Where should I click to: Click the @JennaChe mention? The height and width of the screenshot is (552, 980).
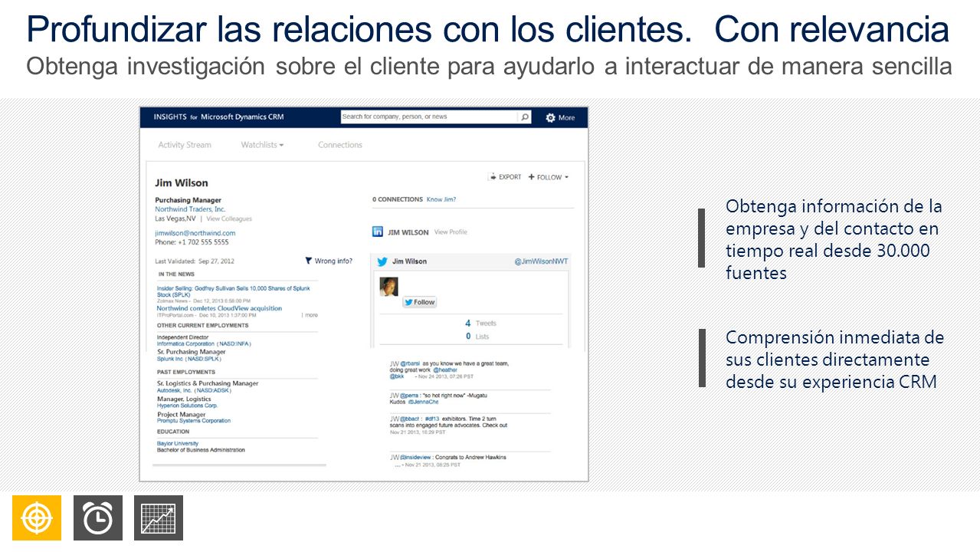(x=423, y=402)
